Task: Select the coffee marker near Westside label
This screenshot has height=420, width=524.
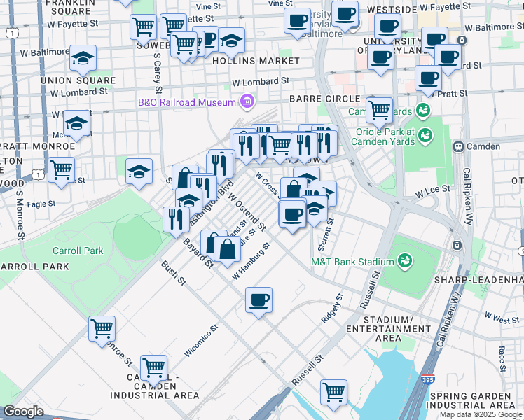Action: pyautogui.click(x=345, y=15)
